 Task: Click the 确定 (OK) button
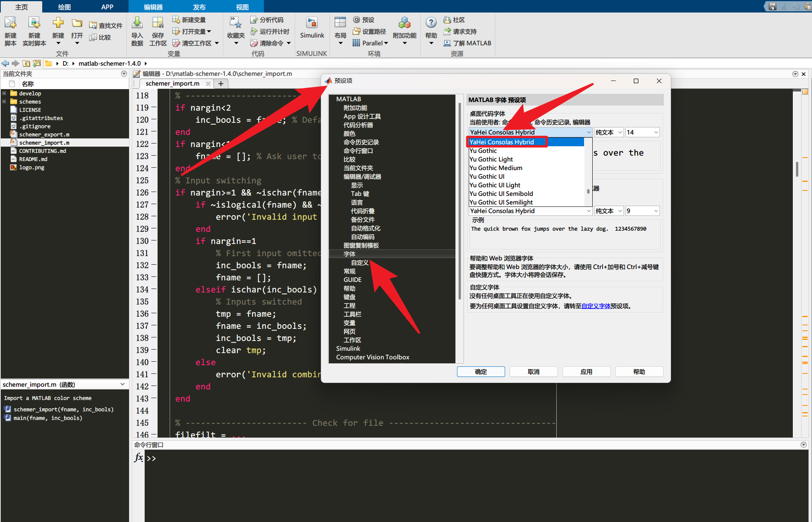[481, 371]
